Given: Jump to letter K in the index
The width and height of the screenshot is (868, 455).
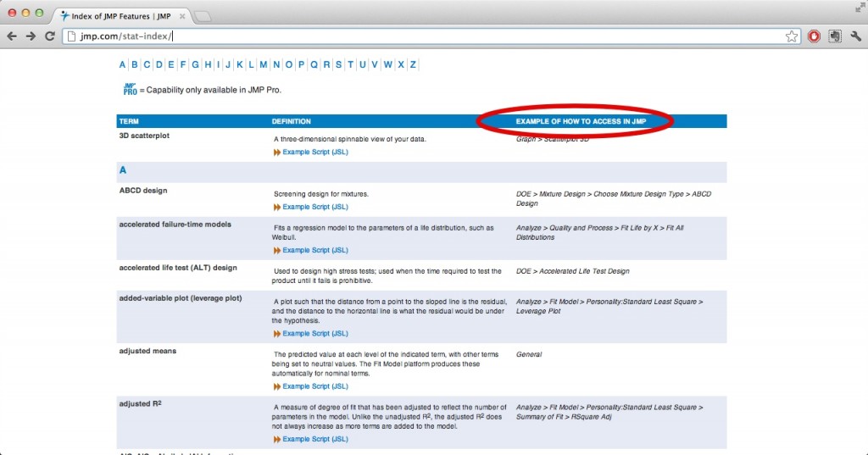Looking at the screenshot, I should pos(240,64).
